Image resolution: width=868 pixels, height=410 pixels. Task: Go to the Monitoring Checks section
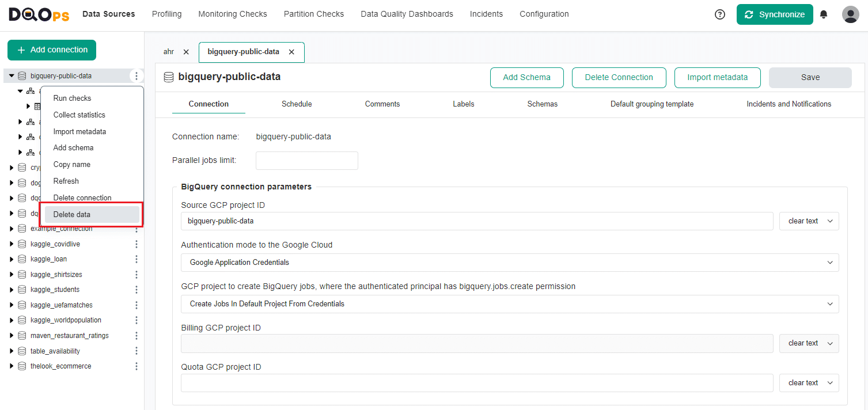coord(233,14)
